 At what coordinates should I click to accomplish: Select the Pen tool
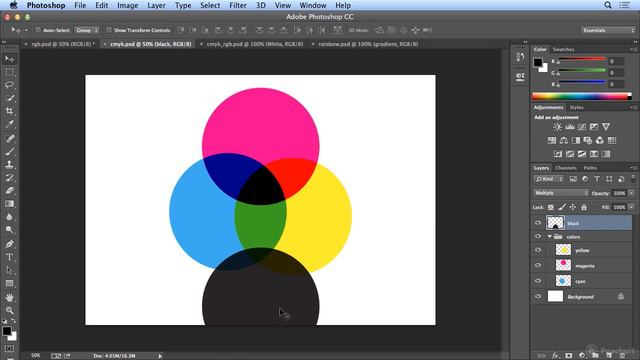[x=9, y=244]
